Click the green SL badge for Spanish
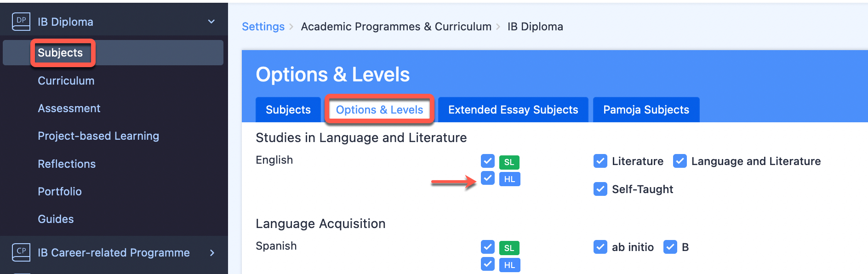Screen dimensions: 868x274 coord(509,248)
